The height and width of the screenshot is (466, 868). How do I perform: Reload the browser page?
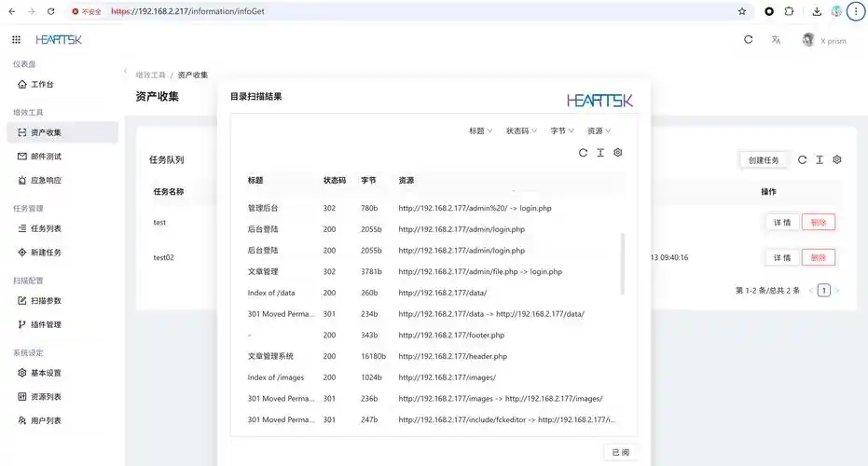click(50, 11)
